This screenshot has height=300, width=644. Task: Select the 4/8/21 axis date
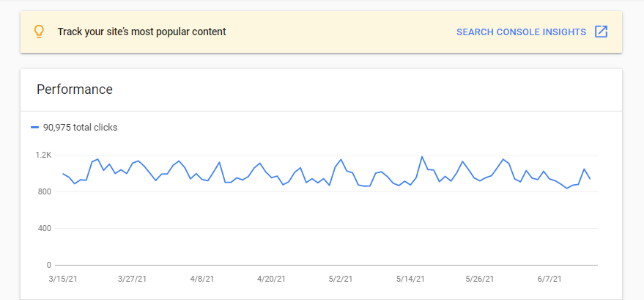pos(201,279)
